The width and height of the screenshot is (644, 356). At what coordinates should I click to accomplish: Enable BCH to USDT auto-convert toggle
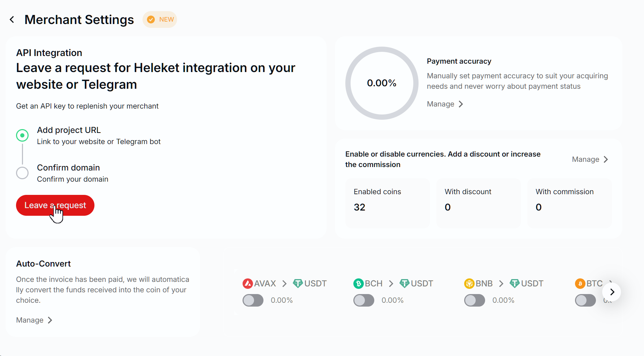(364, 300)
